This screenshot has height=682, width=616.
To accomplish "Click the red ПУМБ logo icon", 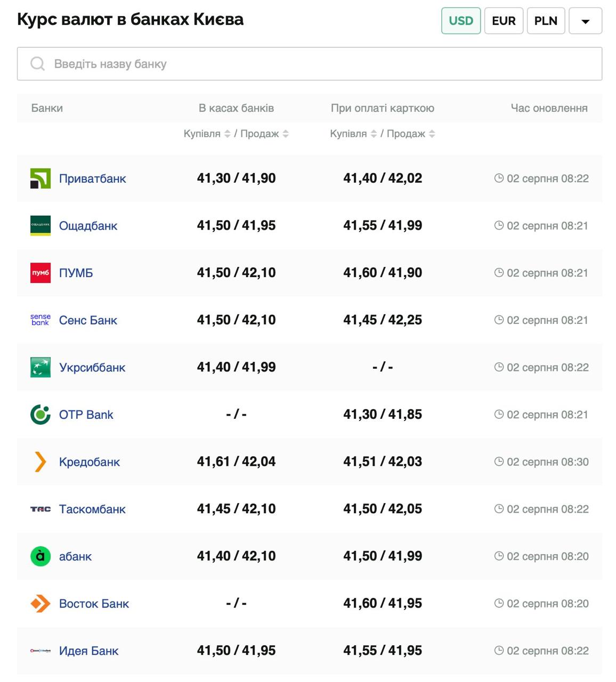I will tap(40, 273).
